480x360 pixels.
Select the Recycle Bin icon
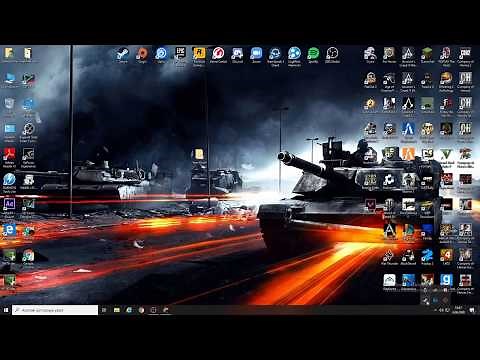pyautogui.click(x=9, y=104)
